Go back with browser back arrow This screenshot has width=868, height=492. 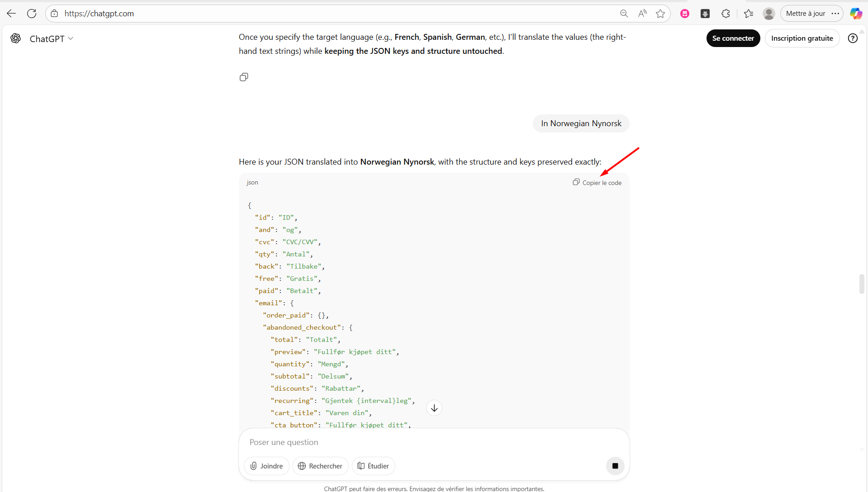tap(11, 14)
